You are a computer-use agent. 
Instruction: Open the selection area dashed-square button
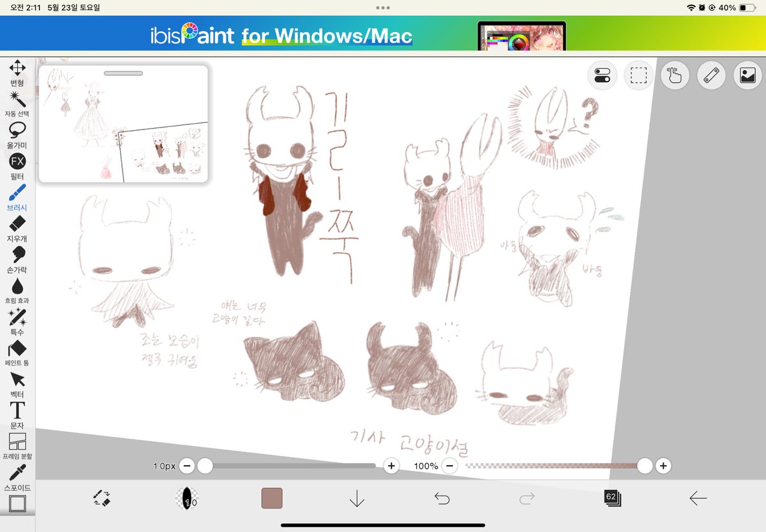click(638, 77)
